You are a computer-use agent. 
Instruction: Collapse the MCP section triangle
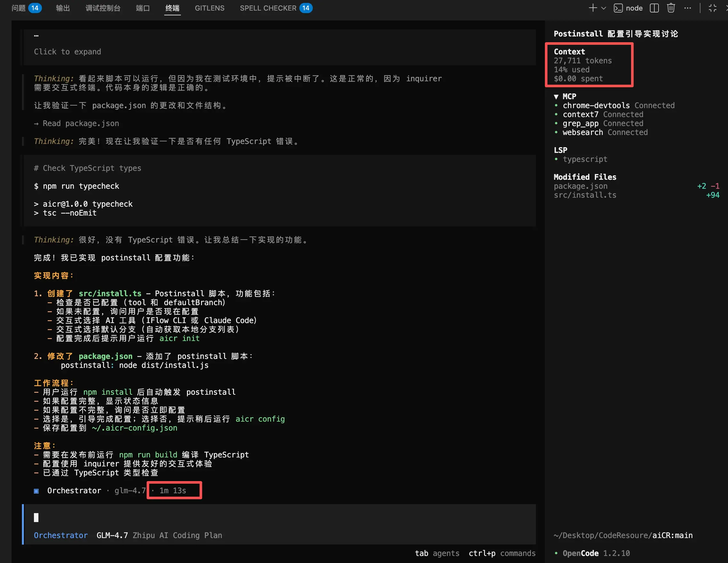[556, 97]
